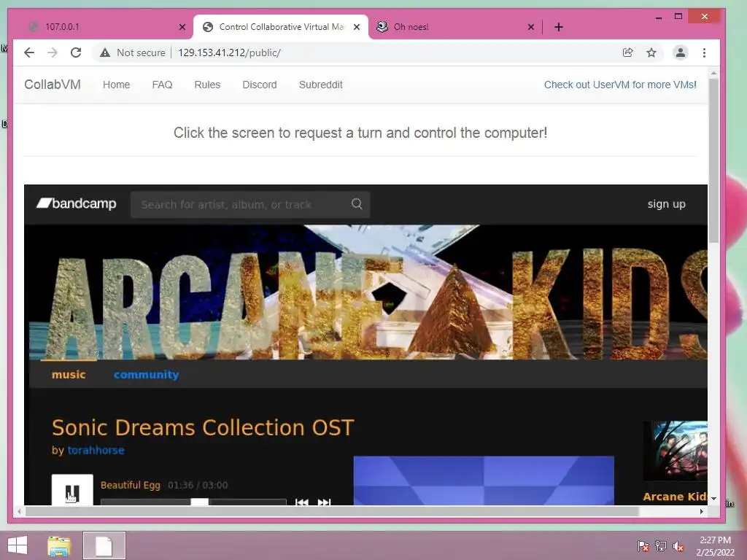This screenshot has height=560, width=747.
Task: Switch to the Oh noes! tab
Action: 455,27
